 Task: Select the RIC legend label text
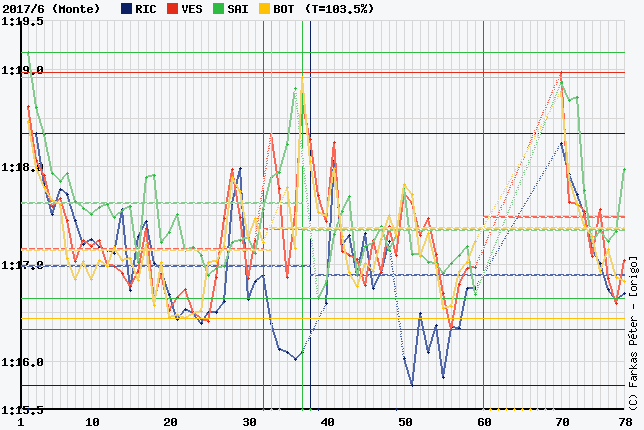146,9
